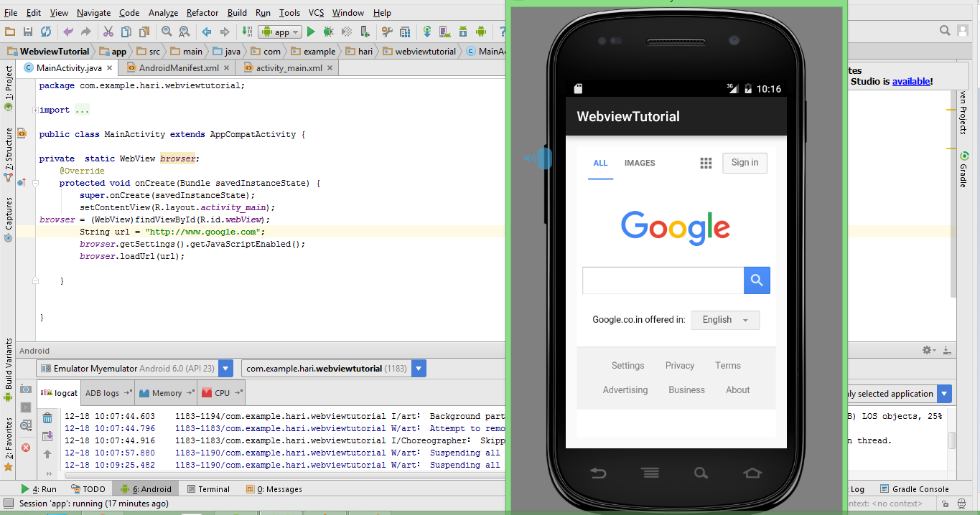
Task: Switch to the CPU monitor tab
Action: [x=221, y=393]
